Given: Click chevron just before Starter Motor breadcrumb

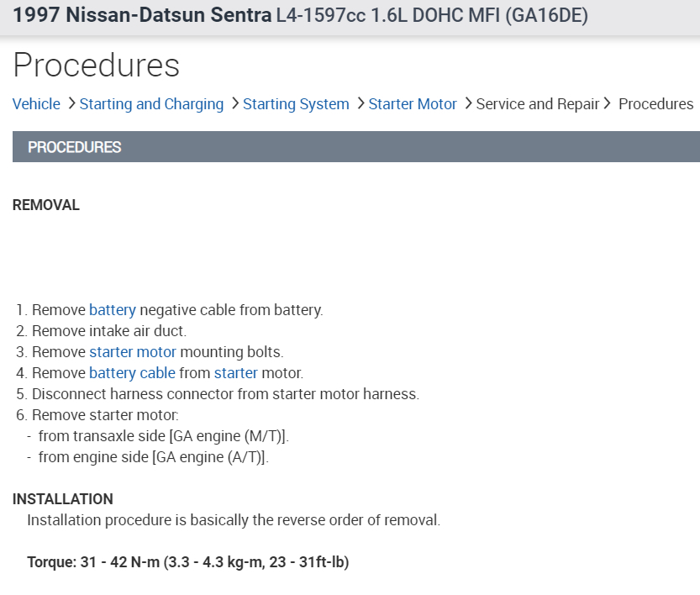Looking at the screenshot, I should coord(360,103).
